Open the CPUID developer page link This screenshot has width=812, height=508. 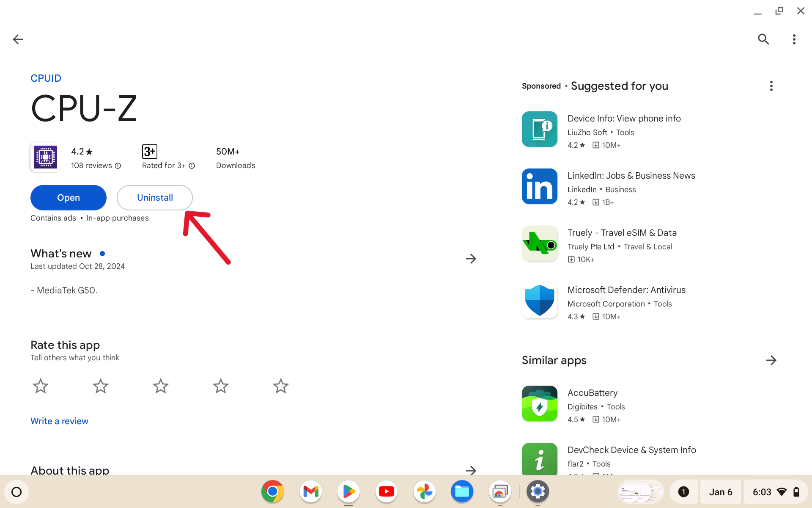point(46,78)
